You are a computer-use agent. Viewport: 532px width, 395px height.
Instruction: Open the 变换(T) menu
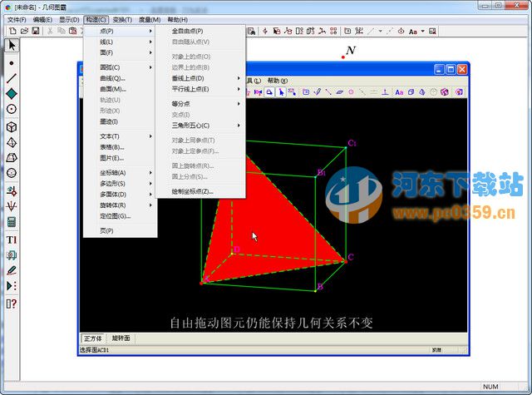click(x=122, y=20)
